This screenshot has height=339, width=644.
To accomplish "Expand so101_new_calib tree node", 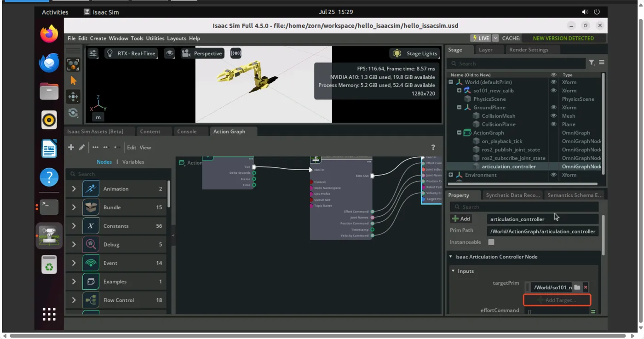I will (459, 91).
